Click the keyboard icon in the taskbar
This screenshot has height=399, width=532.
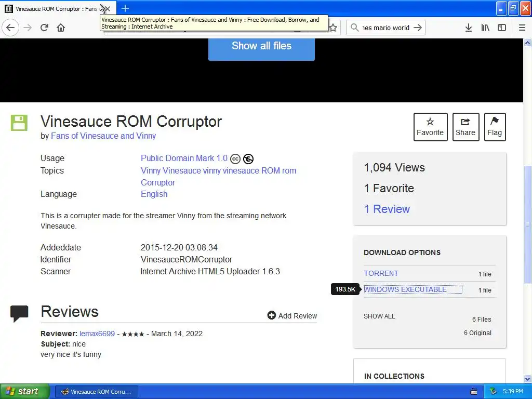coord(474,392)
